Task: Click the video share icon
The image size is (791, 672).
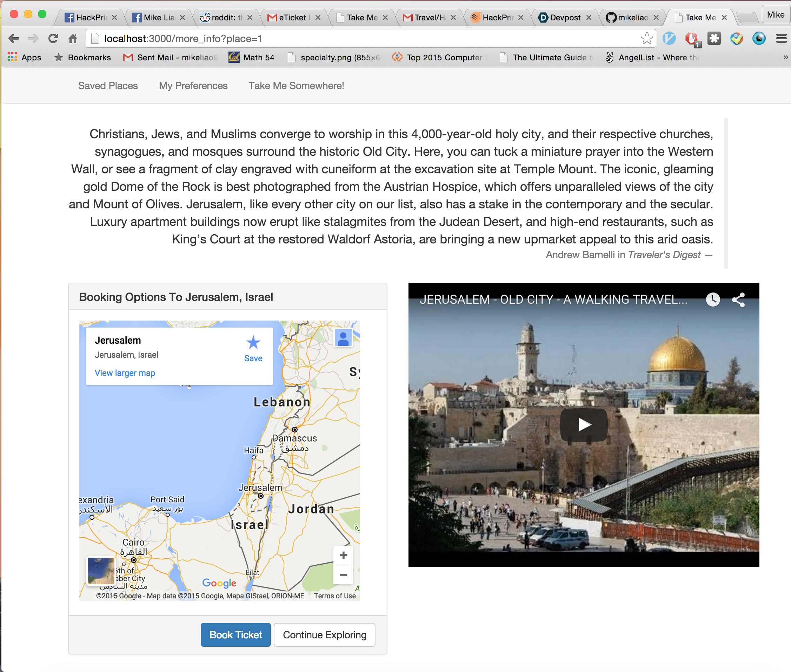Action: coord(738,300)
